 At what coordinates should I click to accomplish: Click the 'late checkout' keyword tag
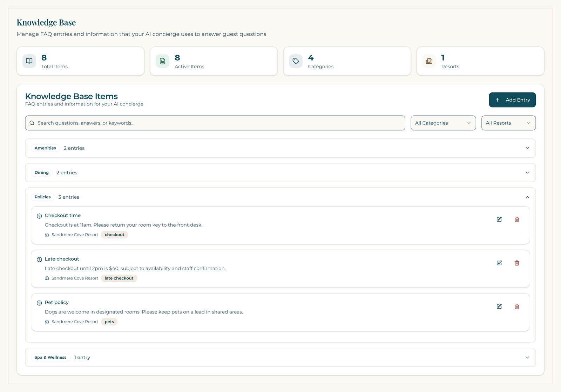click(x=119, y=278)
